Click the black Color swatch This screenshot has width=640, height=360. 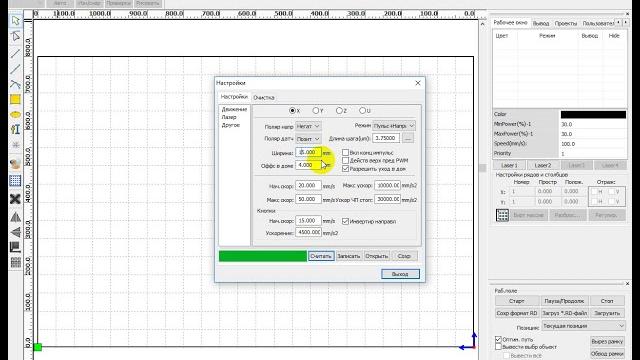tap(593, 114)
